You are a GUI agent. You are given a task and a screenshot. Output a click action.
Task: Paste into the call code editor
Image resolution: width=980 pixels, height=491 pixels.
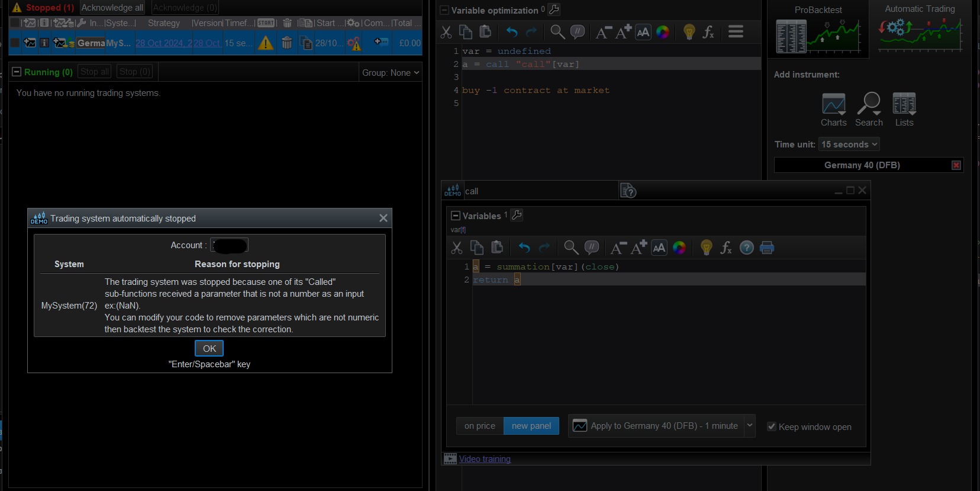[497, 248]
